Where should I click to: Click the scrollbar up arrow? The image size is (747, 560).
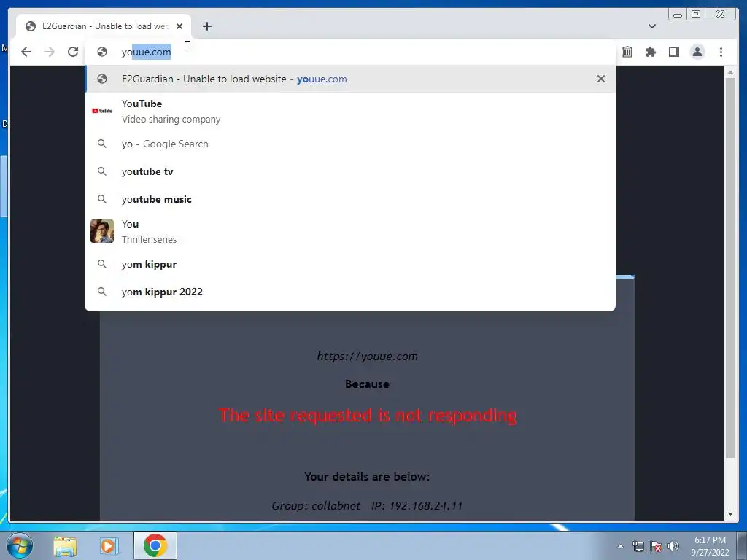(x=730, y=72)
